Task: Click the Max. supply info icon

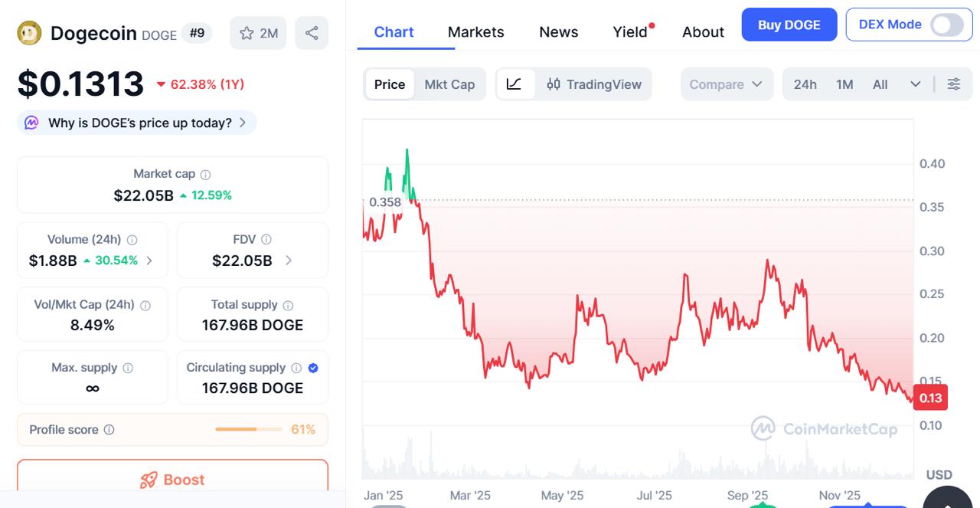Action: [x=128, y=368]
